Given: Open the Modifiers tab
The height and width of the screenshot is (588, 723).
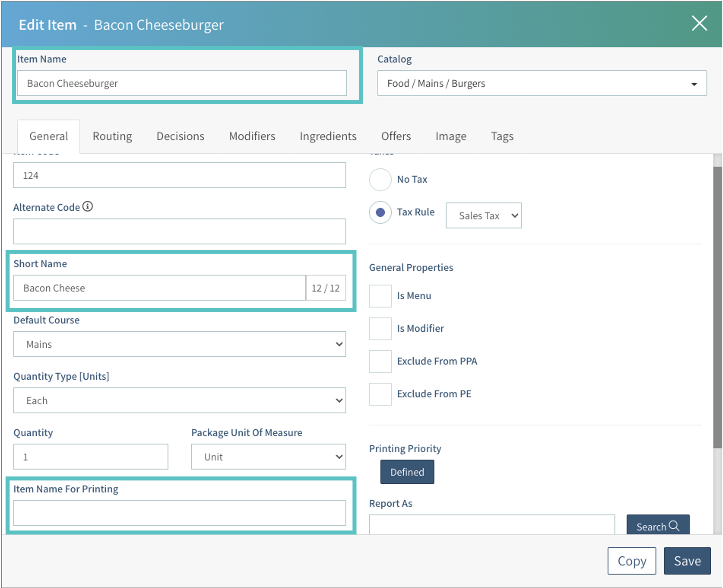Looking at the screenshot, I should 252,136.
